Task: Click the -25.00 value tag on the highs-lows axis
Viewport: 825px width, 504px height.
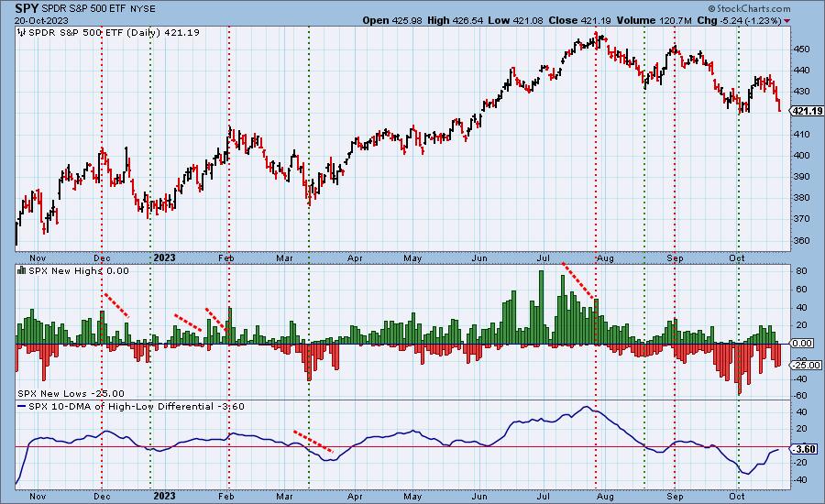Action: coord(807,365)
